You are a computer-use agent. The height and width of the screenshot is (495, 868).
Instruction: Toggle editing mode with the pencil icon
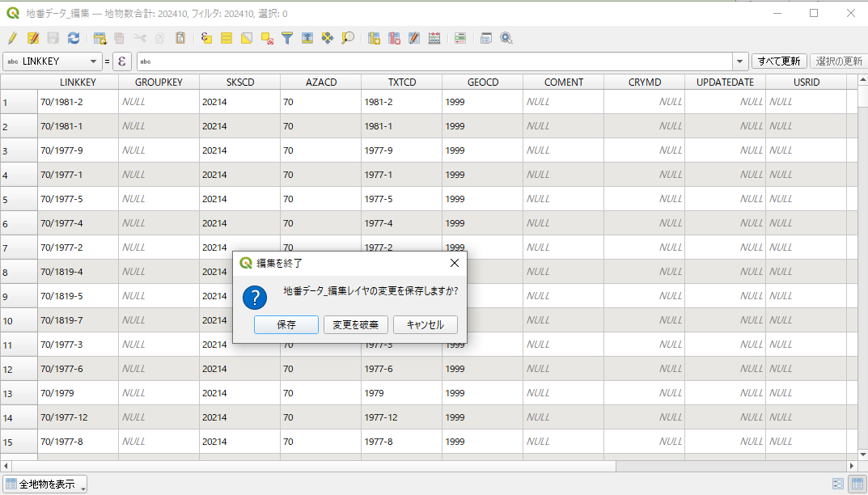(12, 38)
